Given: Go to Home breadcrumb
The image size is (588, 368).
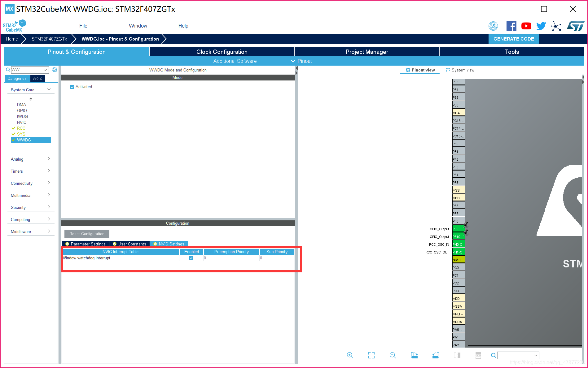Looking at the screenshot, I should click(x=12, y=39).
